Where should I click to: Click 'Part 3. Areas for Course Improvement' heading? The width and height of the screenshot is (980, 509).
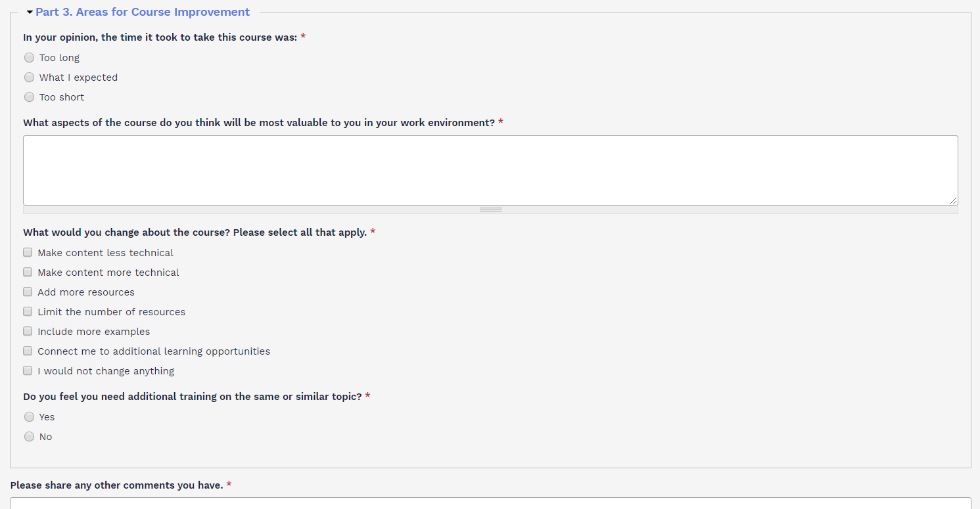(143, 12)
